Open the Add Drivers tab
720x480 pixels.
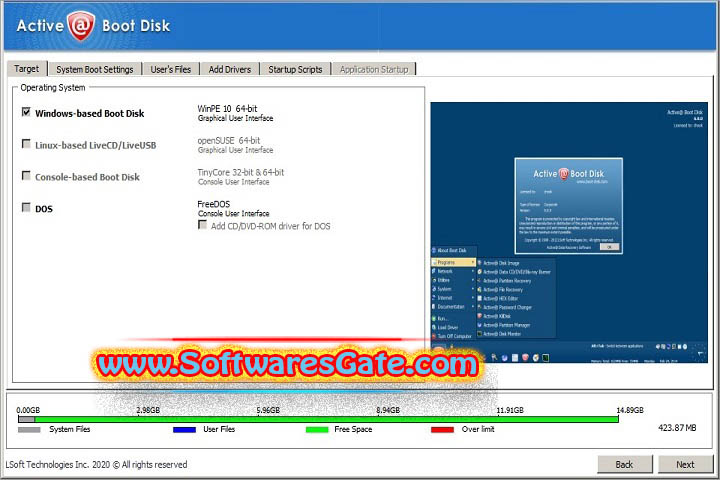230,69
